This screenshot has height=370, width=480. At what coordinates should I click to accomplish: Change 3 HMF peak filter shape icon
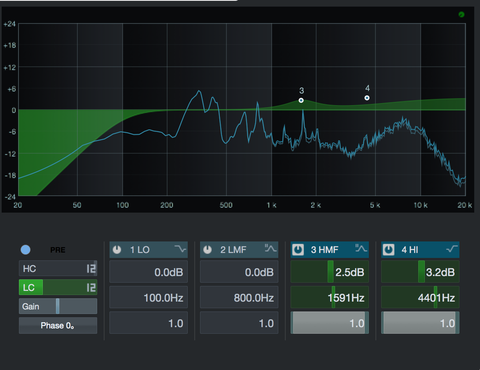pyautogui.click(x=361, y=248)
